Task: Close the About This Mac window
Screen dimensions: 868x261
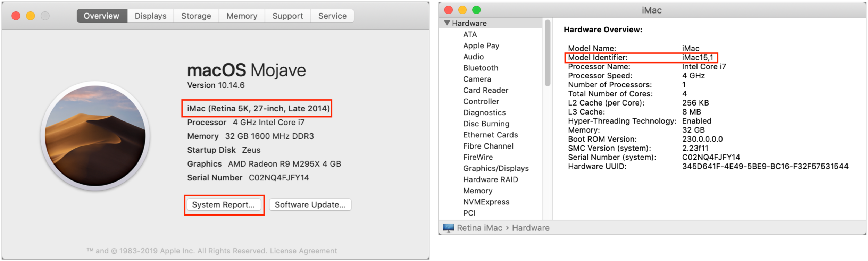Action: [x=16, y=16]
